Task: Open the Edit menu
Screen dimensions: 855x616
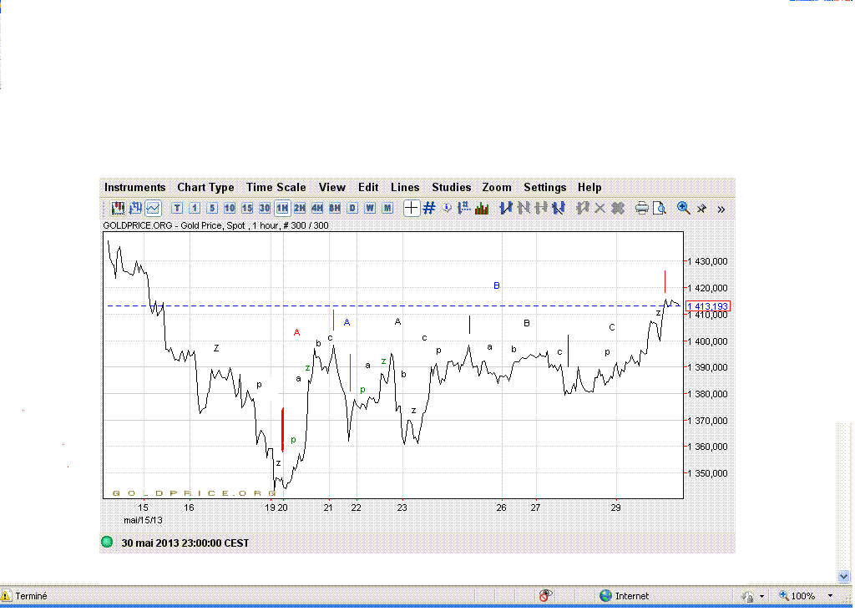Action: point(368,188)
